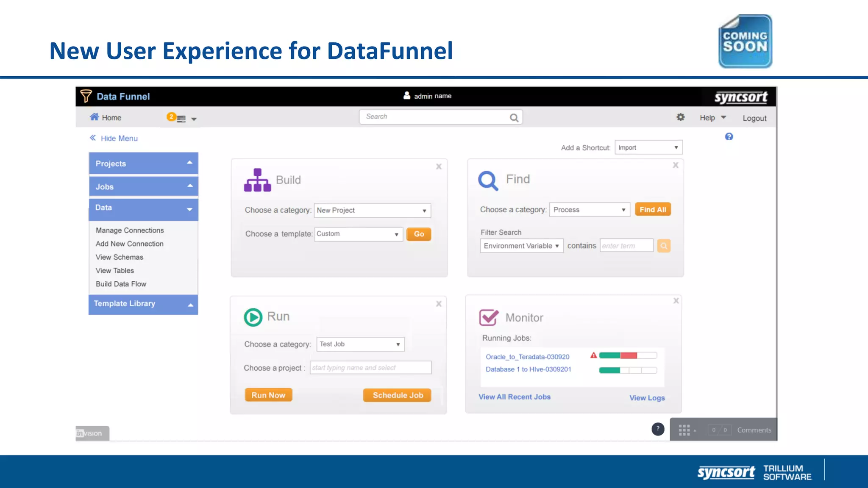Open the View Logs link
This screenshot has width=868, height=488.
click(647, 398)
